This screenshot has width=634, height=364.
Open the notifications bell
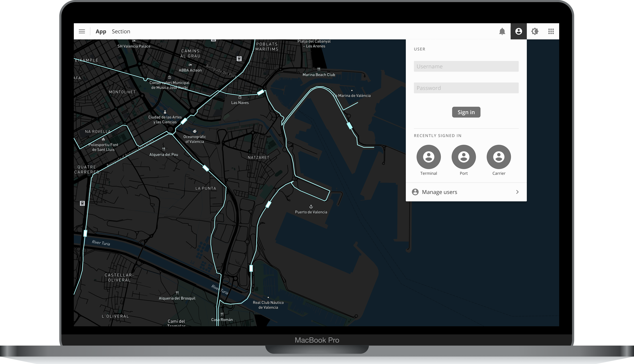(502, 31)
